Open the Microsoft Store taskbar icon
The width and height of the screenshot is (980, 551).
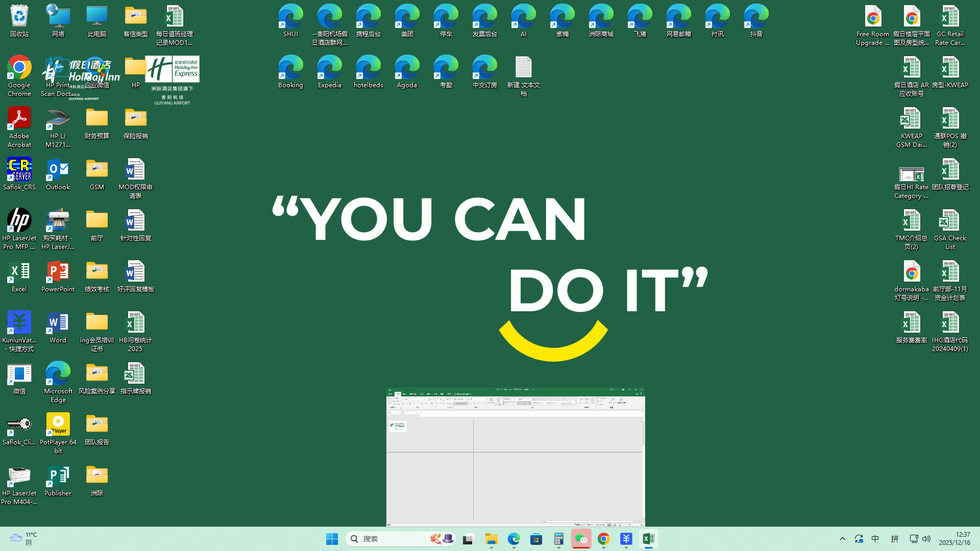pyautogui.click(x=536, y=539)
